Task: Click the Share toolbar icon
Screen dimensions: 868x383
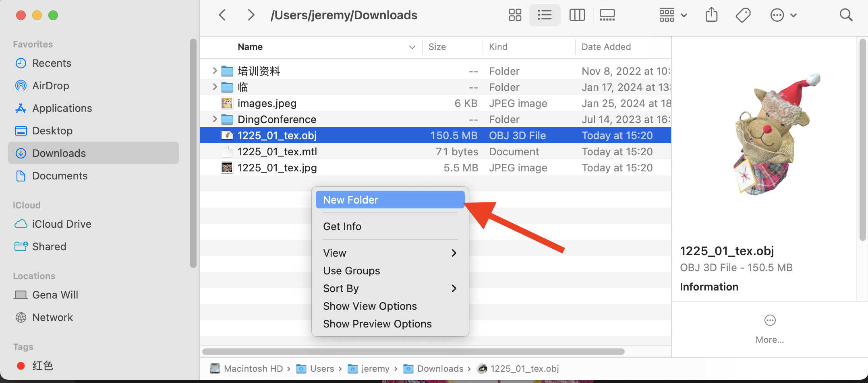Action: point(711,15)
